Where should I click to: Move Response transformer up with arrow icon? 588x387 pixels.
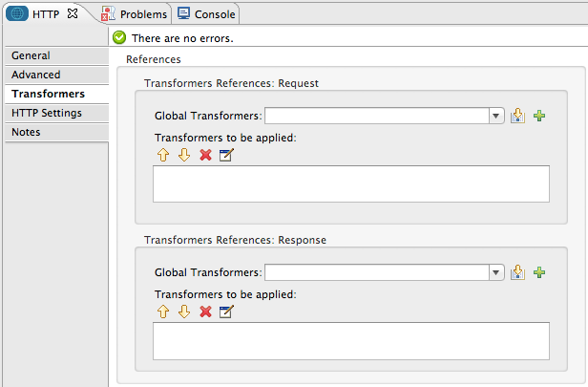(x=163, y=312)
